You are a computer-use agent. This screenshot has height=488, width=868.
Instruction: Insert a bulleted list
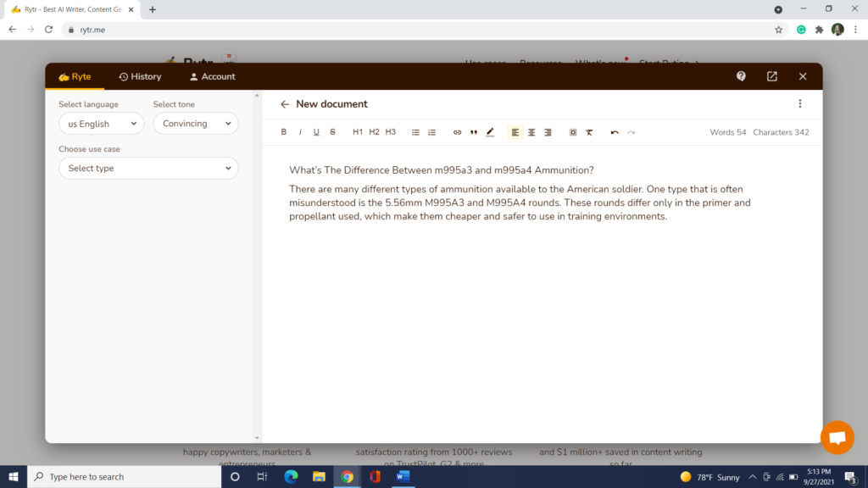(x=415, y=132)
